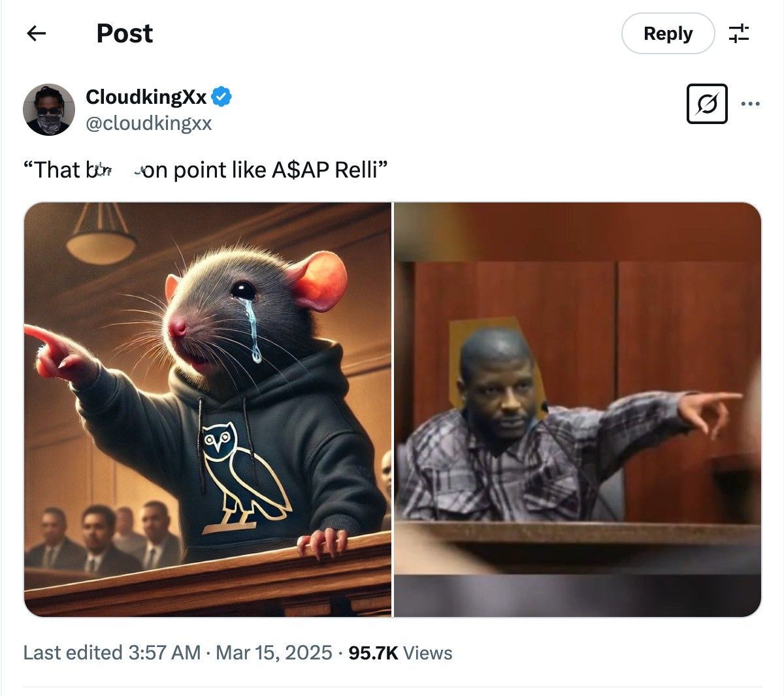Click the Mar 15, 2025 date
The image size is (784, 696).
pyautogui.click(x=274, y=653)
